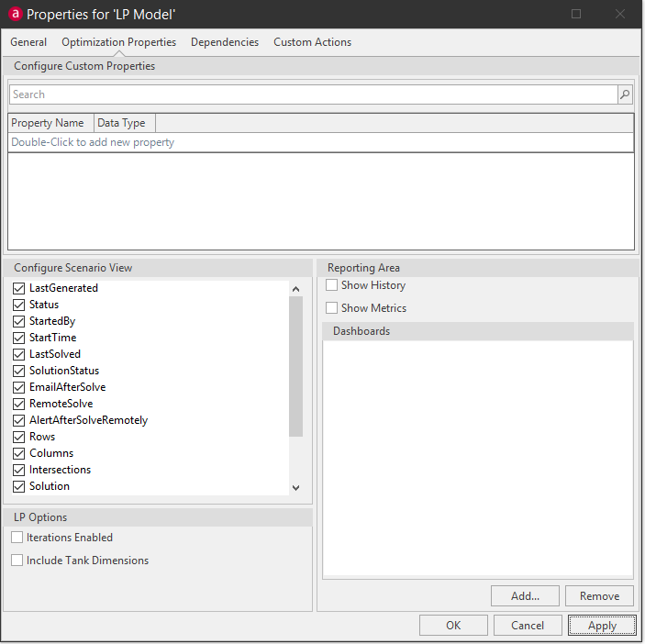Click the search magnifier icon

pos(625,94)
